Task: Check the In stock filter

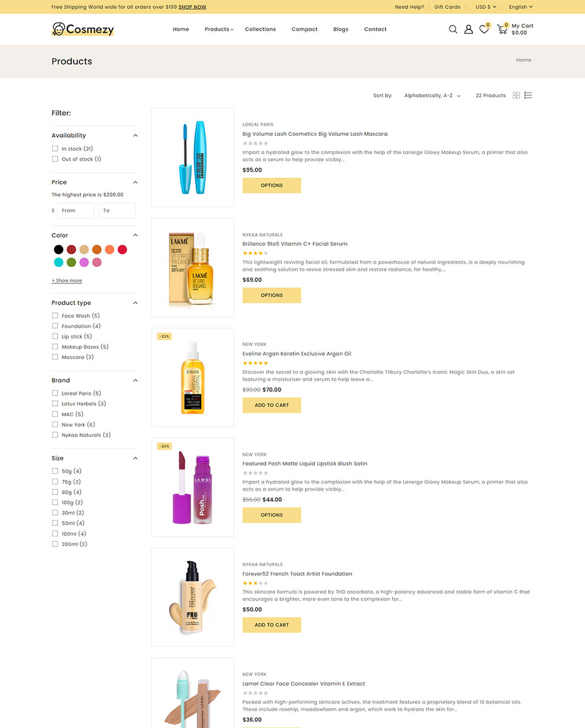Action: pyautogui.click(x=55, y=149)
